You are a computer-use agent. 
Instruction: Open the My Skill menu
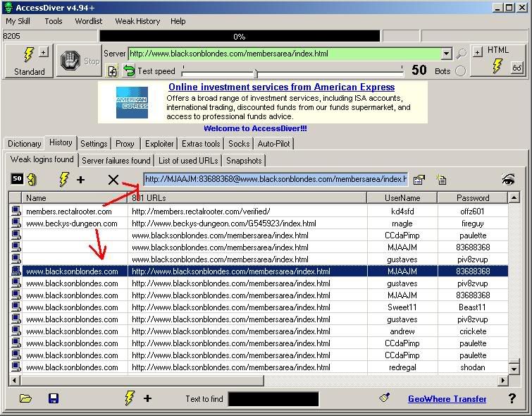pyautogui.click(x=18, y=21)
